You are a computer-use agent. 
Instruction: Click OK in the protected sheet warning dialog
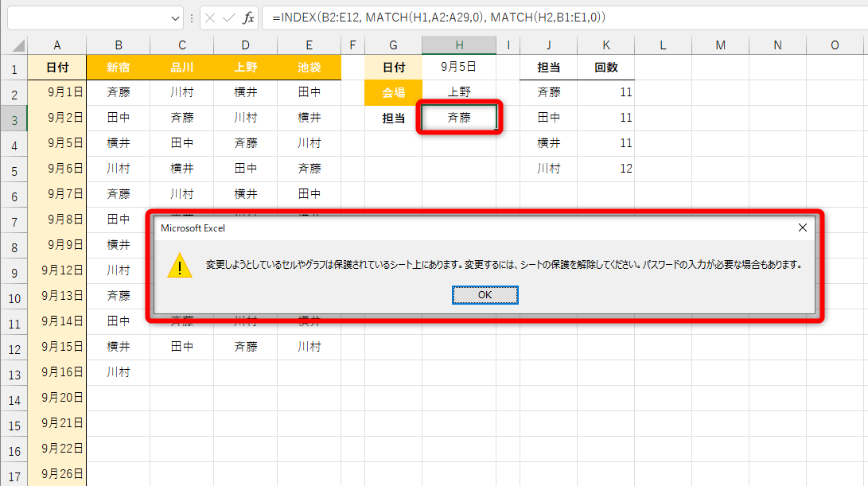485,294
